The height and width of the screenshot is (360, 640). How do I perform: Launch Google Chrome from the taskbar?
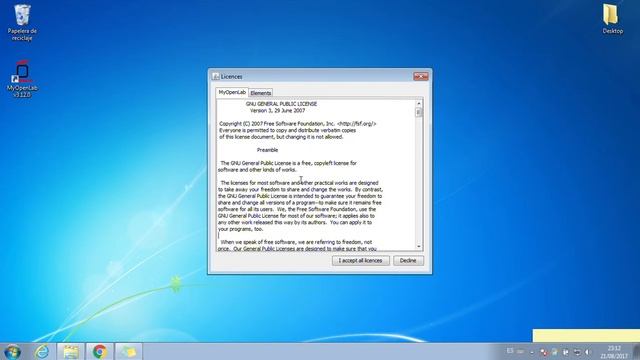(x=100, y=351)
